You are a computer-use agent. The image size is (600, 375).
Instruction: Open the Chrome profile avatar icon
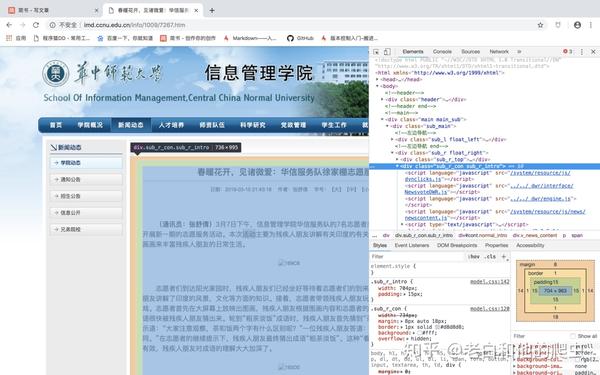click(x=577, y=25)
